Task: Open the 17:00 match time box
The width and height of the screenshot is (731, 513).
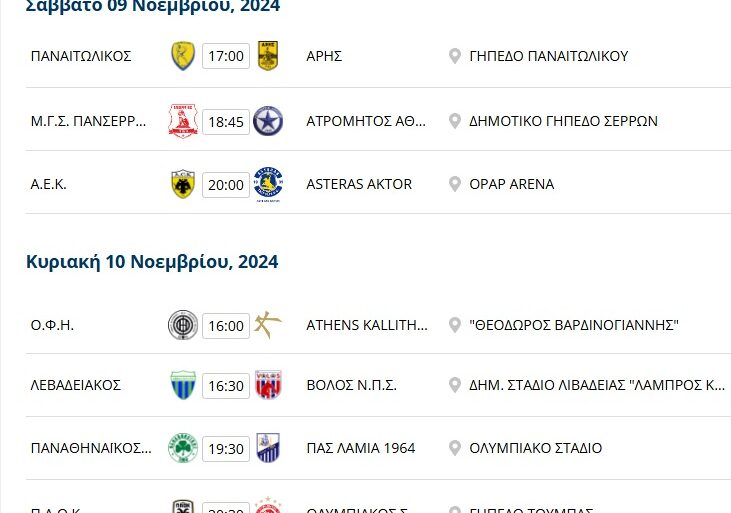Action: click(226, 55)
